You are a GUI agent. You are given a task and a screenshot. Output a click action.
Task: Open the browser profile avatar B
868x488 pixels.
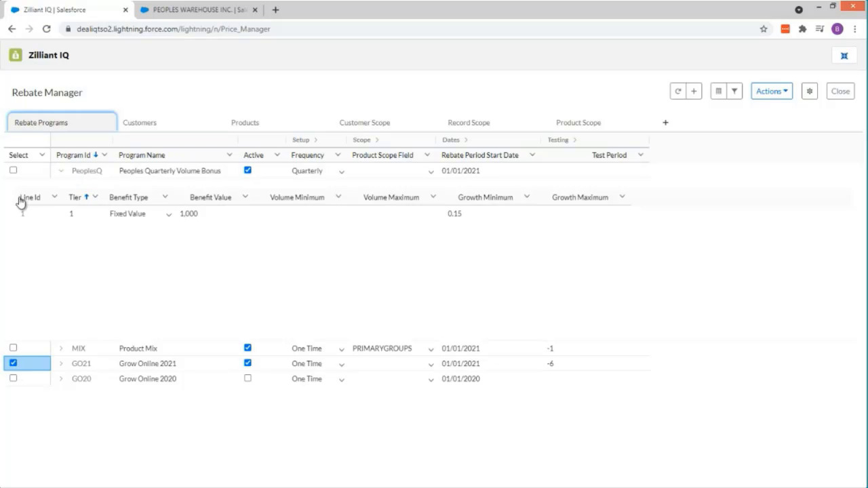(837, 29)
